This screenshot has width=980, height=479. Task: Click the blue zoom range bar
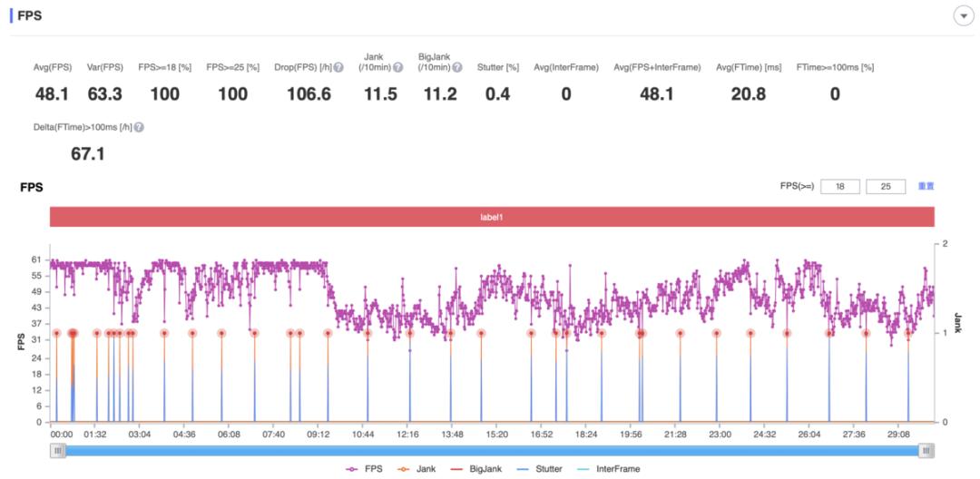[493, 450]
